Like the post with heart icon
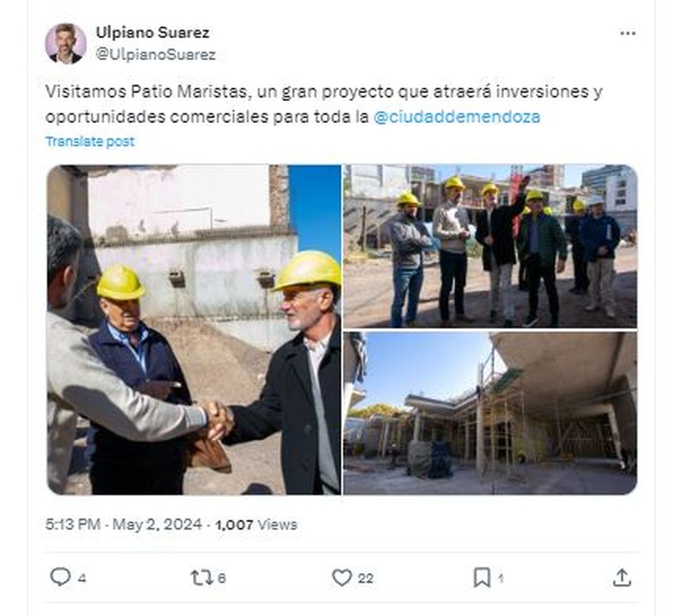This screenshot has width=678, height=616. [342, 578]
